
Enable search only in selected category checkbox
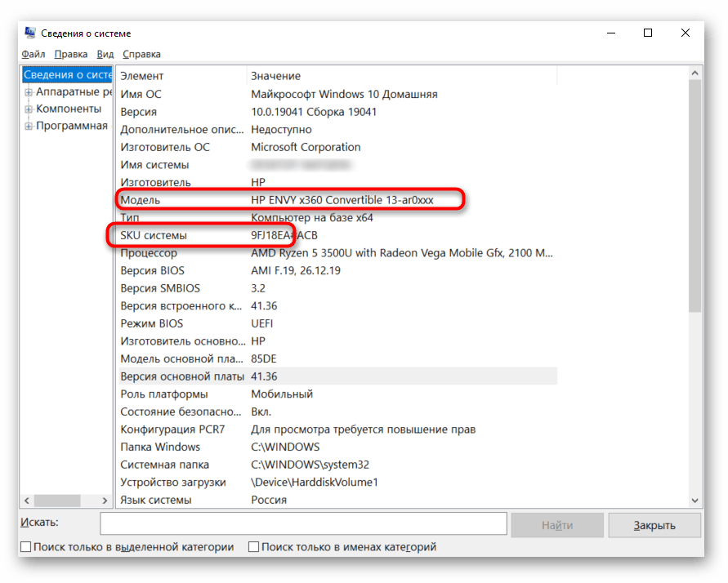26,547
